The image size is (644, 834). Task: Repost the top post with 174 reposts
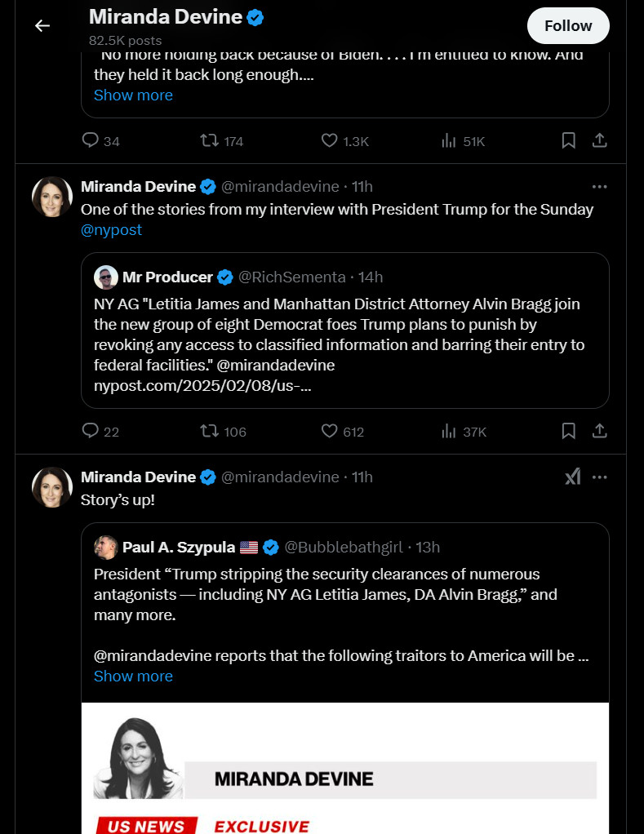point(210,140)
